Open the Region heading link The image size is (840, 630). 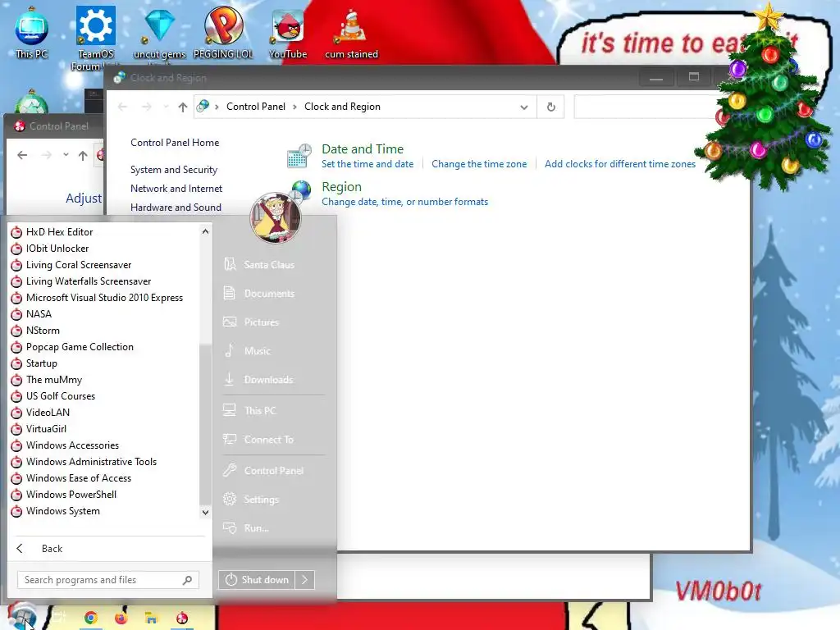click(341, 187)
